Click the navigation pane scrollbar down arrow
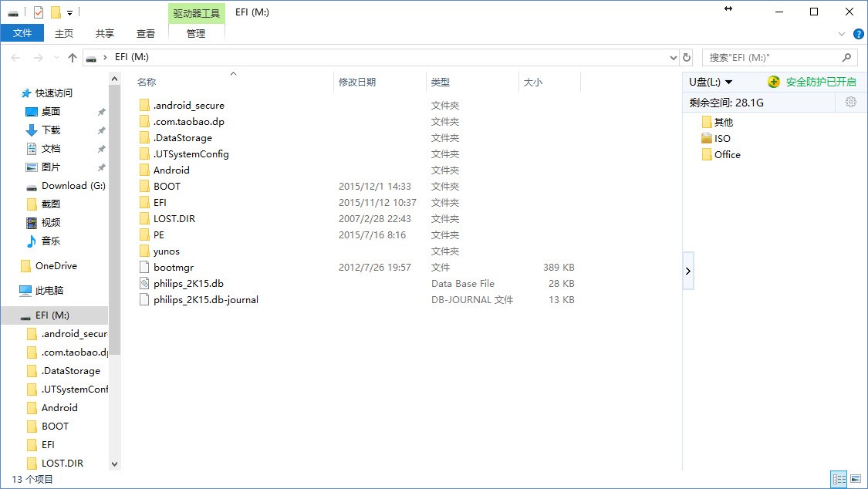Viewport: 868px width, 489px height. point(115,464)
